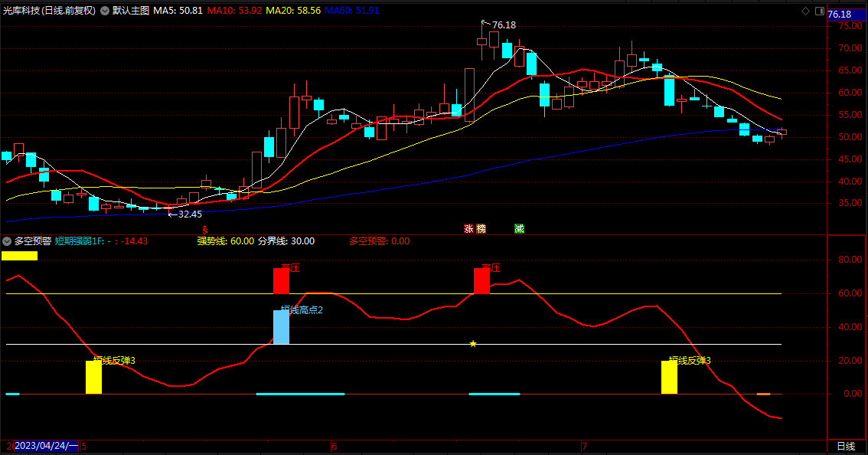This screenshot has height=455, width=868.
Task: Click the 多空预警: 0.00 label
Action: tap(379, 241)
